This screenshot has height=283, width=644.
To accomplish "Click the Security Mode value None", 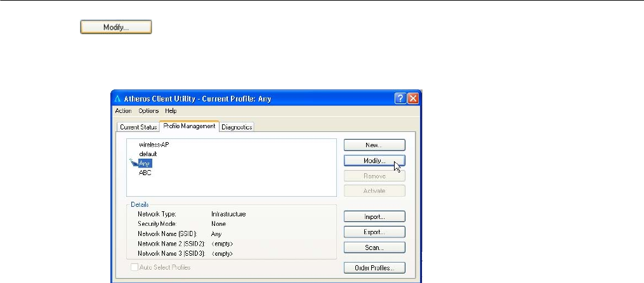I will click(x=218, y=224).
